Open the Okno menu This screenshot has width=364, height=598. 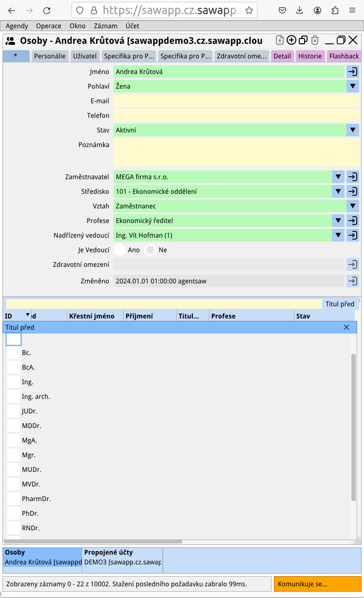pos(77,26)
